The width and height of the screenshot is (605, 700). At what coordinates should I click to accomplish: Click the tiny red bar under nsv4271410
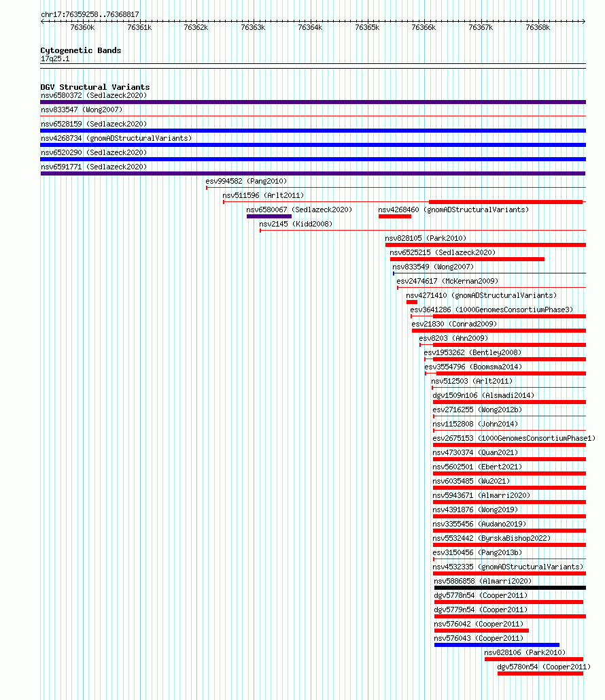412,302
